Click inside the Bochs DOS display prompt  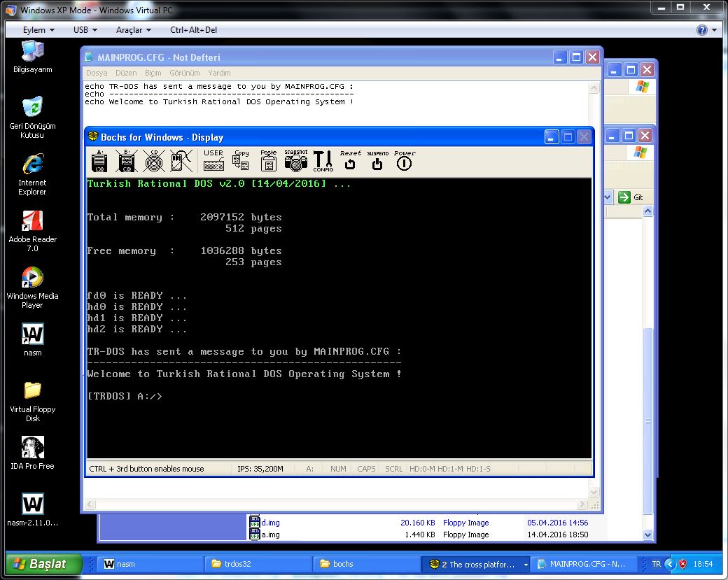pos(125,396)
